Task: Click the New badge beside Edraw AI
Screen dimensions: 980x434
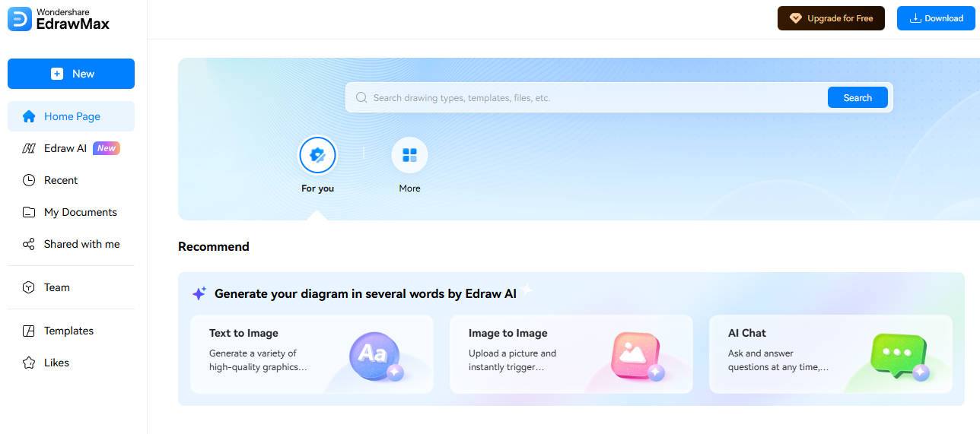Action: coord(107,148)
